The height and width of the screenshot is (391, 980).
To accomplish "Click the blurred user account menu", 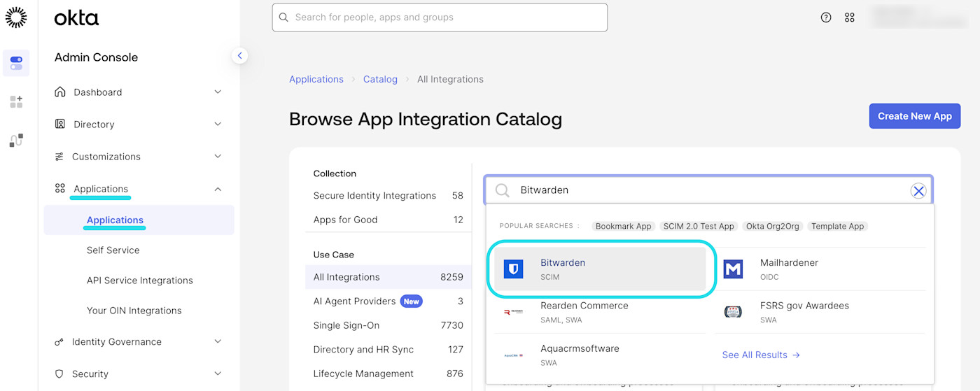I will [918, 17].
